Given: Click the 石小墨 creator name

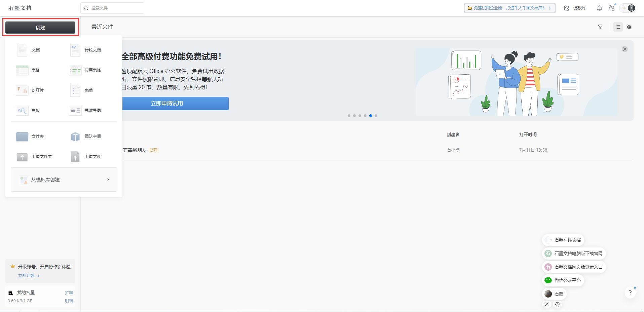Looking at the screenshot, I should [x=453, y=150].
